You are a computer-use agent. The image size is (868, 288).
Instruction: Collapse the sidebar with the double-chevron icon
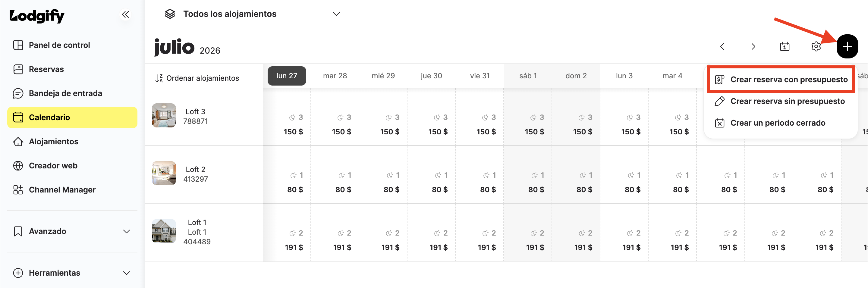(125, 14)
